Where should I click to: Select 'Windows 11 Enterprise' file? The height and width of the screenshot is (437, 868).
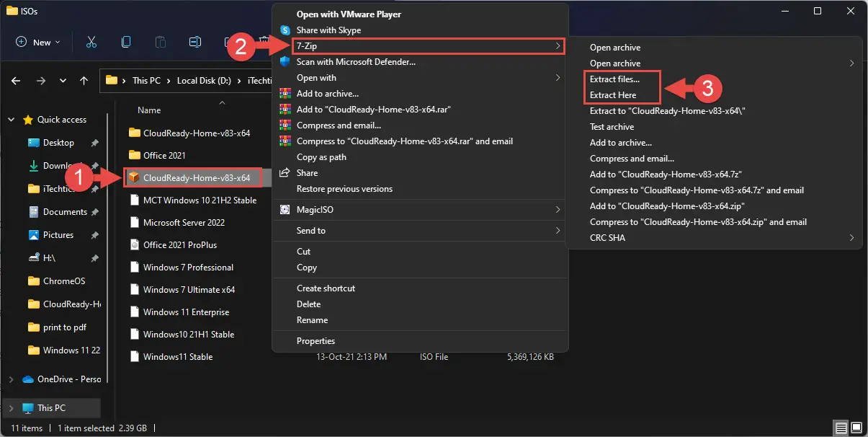(x=186, y=312)
